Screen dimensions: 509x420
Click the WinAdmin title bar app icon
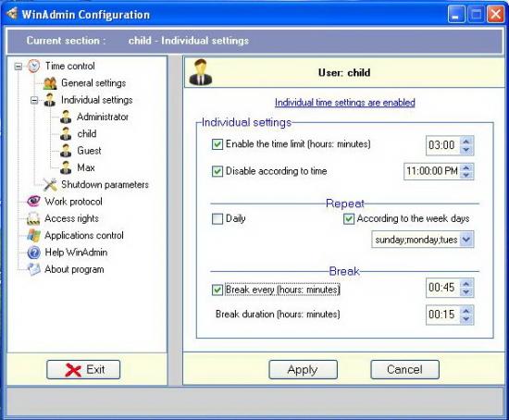(12, 14)
